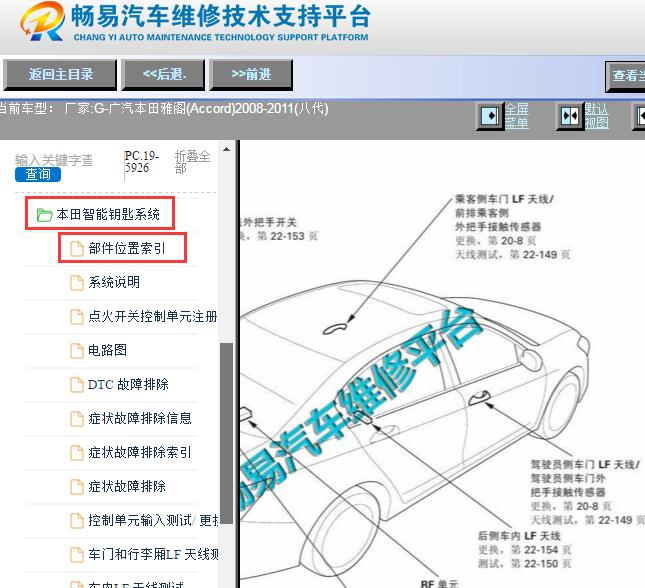Click 后侧车内 LF 天线 label
The height and width of the screenshot is (588, 645).
(x=519, y=536)
